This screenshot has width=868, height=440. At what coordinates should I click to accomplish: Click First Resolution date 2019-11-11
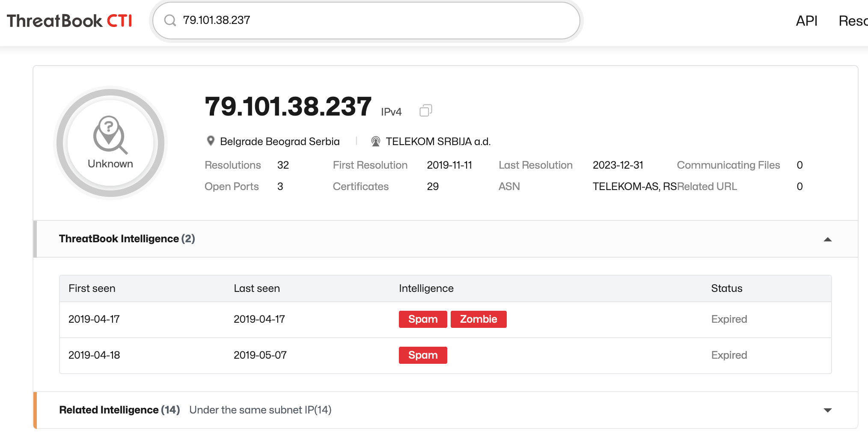coord(449,165)
